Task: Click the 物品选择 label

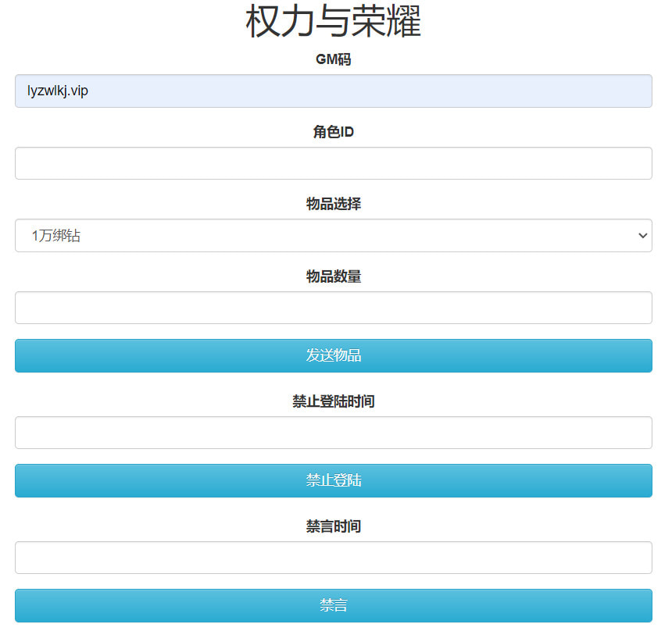Action: click(333, 204)
